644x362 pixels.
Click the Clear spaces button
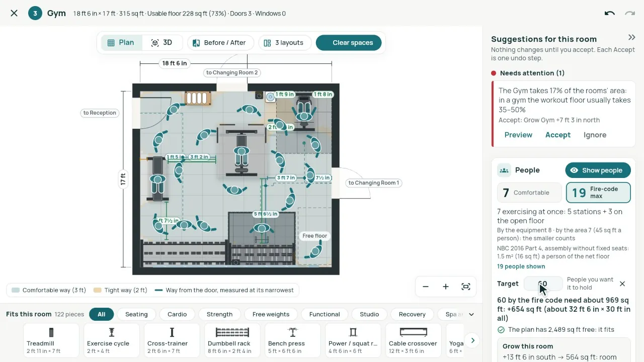[349, 43]
